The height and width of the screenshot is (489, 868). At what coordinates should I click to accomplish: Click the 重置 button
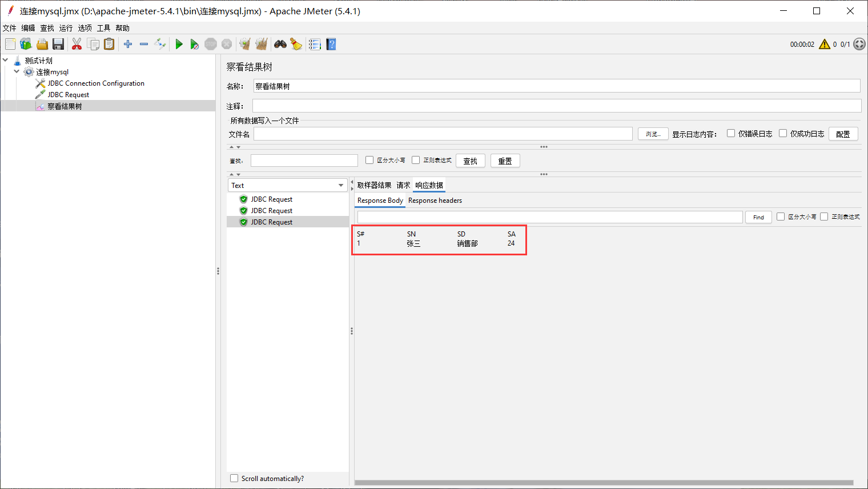505,161
